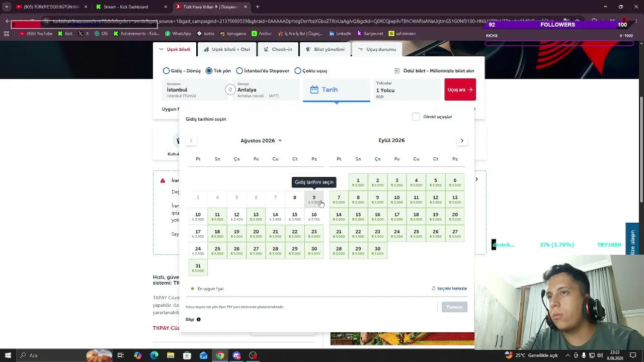Check the Direkt uçuşlar checkbox
The width and height of the screenshot is (644, 362).
tap(416, 117)
